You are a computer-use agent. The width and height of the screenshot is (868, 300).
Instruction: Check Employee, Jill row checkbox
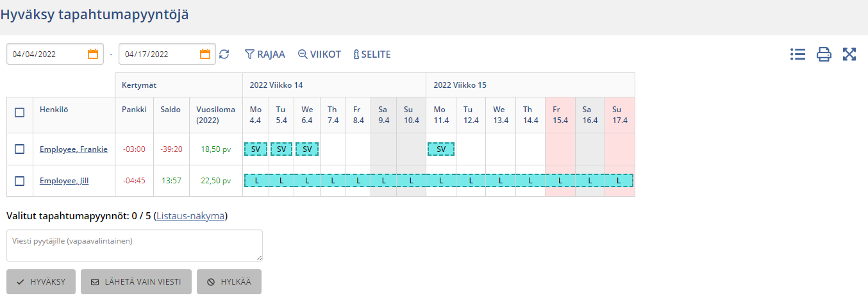pos(20,181)
